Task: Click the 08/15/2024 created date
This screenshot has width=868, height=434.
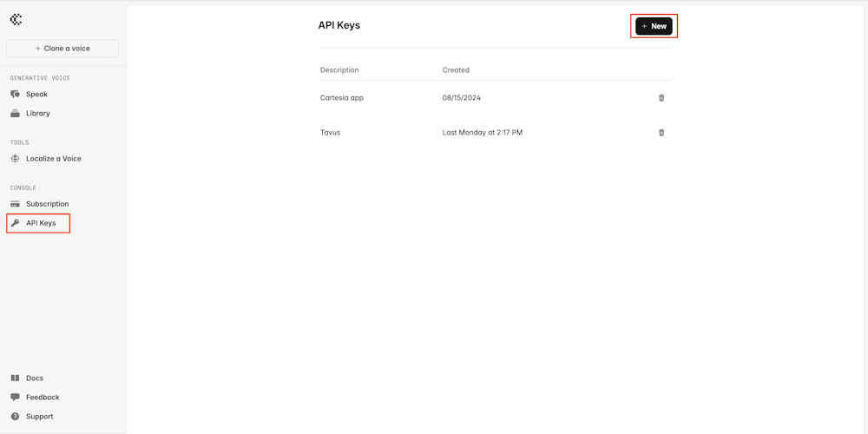Action: pyautogui.click(x=462, y=97)
